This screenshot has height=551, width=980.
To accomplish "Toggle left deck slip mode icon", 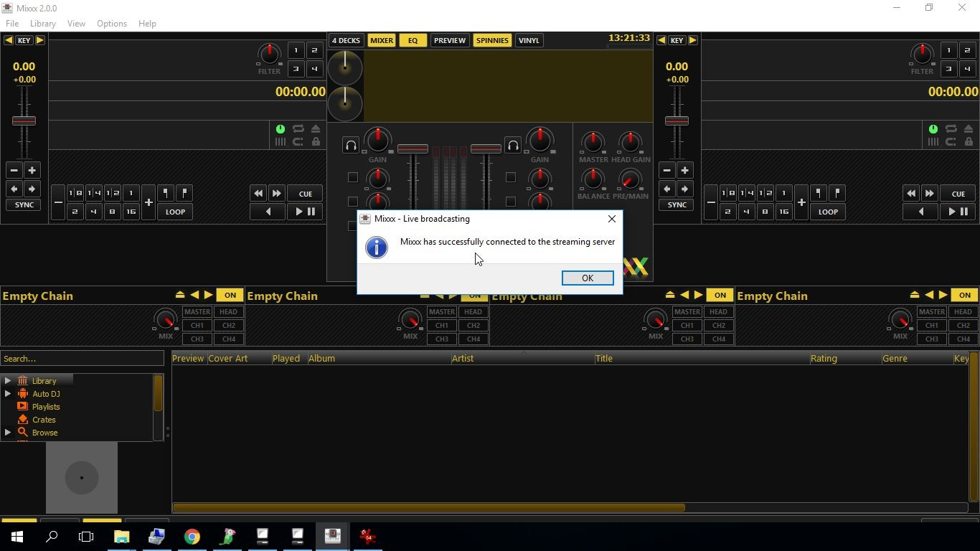I will (x=298, y=142).
